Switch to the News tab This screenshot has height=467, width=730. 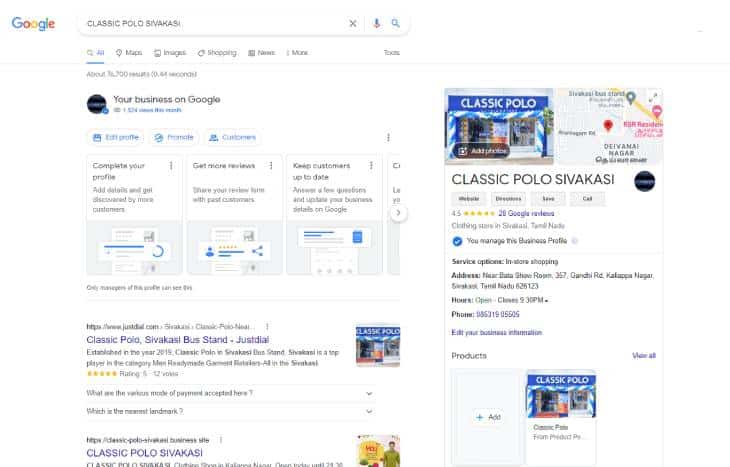262,53
